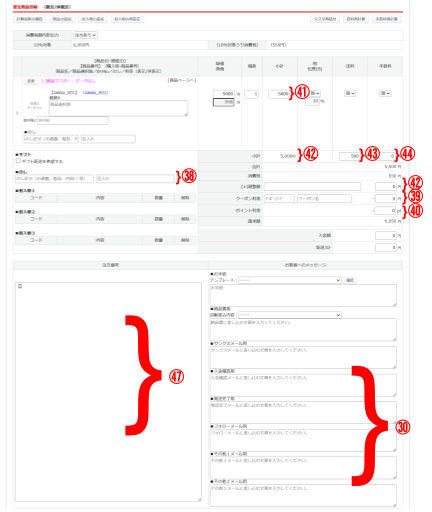The image size is (432, 512).
Task: Open the consumption tax breakdown output dropdown
Action: (x=85, y=35)
